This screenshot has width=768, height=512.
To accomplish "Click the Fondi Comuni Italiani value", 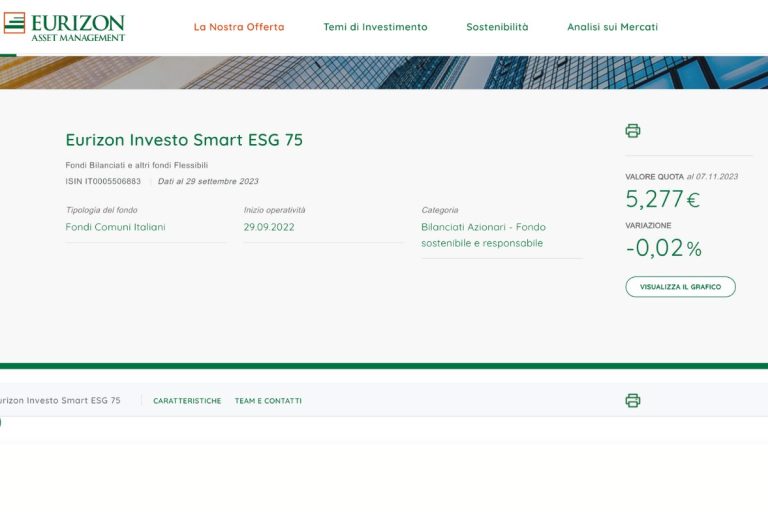I will coord(116,227).
